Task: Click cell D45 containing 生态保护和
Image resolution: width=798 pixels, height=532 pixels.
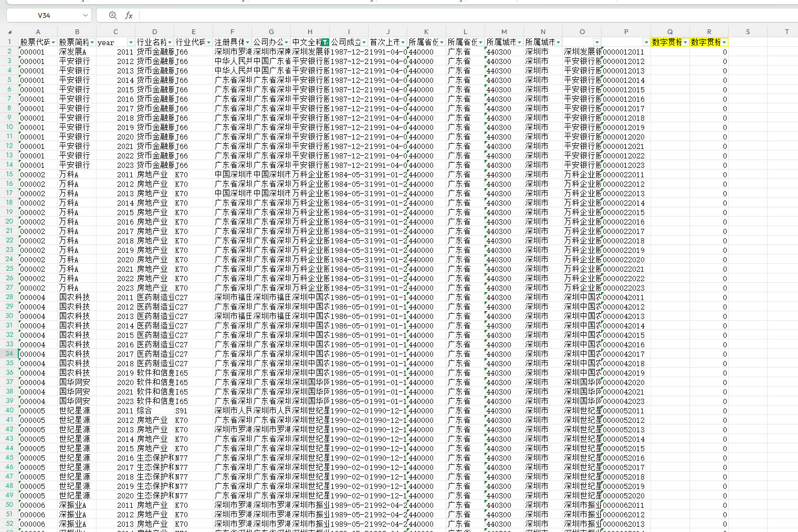Action: (x=154, y=458)
